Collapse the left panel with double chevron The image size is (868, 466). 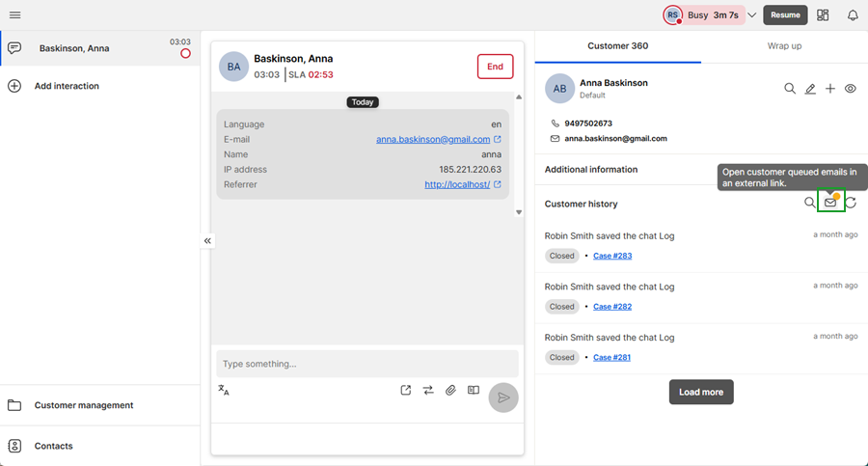click(x=207, y=241)
